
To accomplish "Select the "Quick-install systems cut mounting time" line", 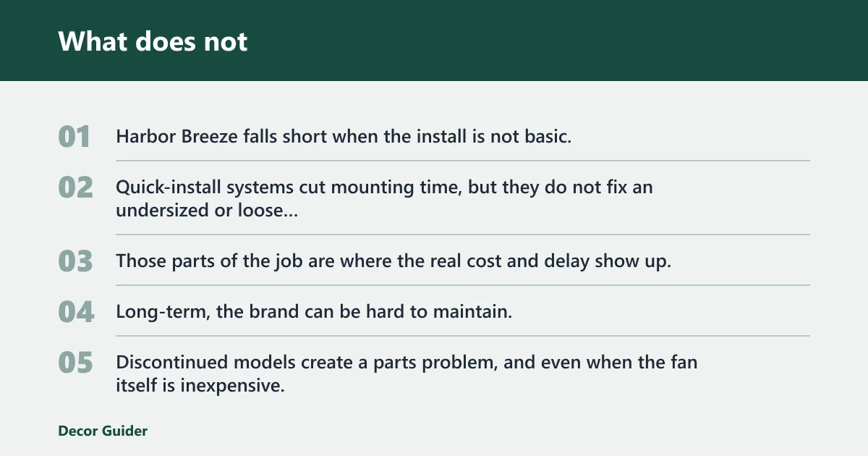I will (x=384, y=199).
